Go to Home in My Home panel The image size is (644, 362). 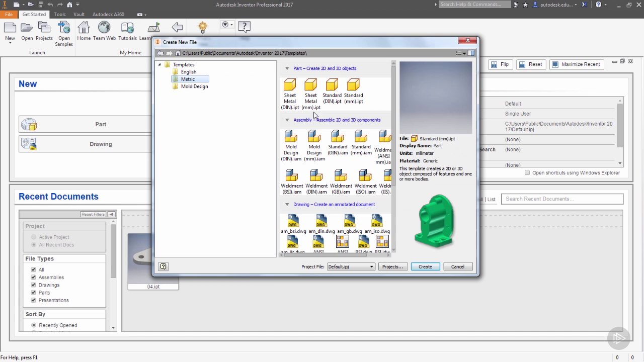point(84,31)
